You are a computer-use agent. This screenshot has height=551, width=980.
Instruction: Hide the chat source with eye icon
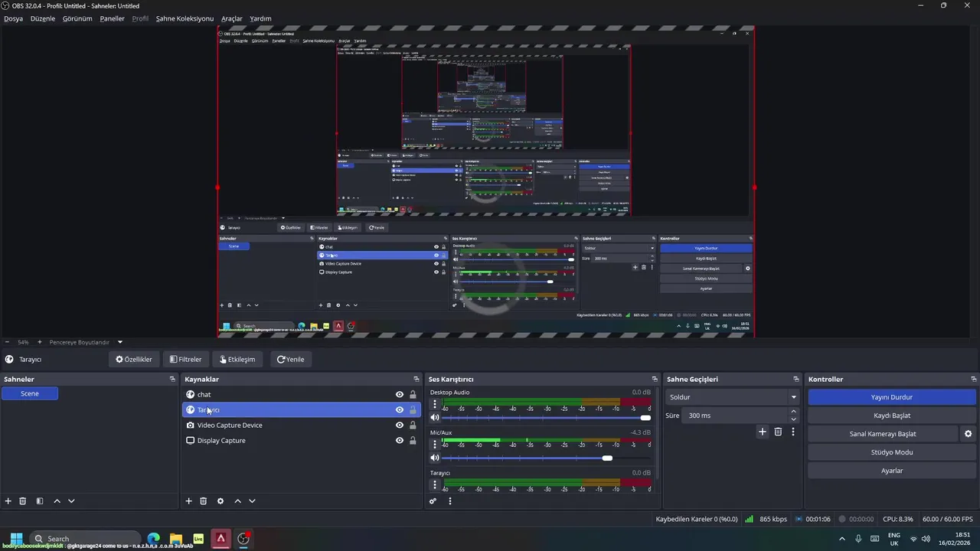pos(400,395)
